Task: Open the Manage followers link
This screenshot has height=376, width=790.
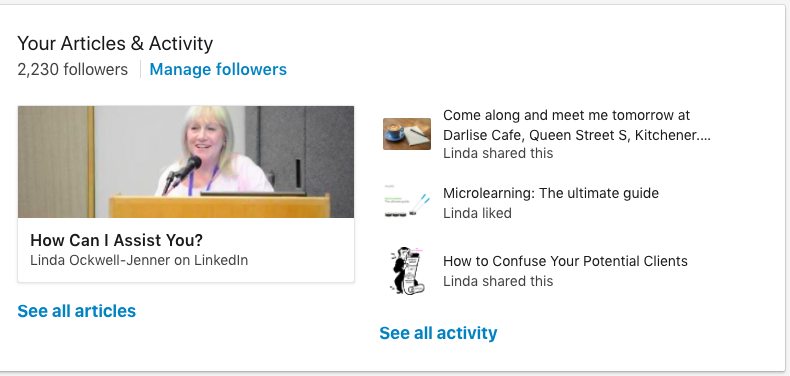Action: [x=218, y=69]
